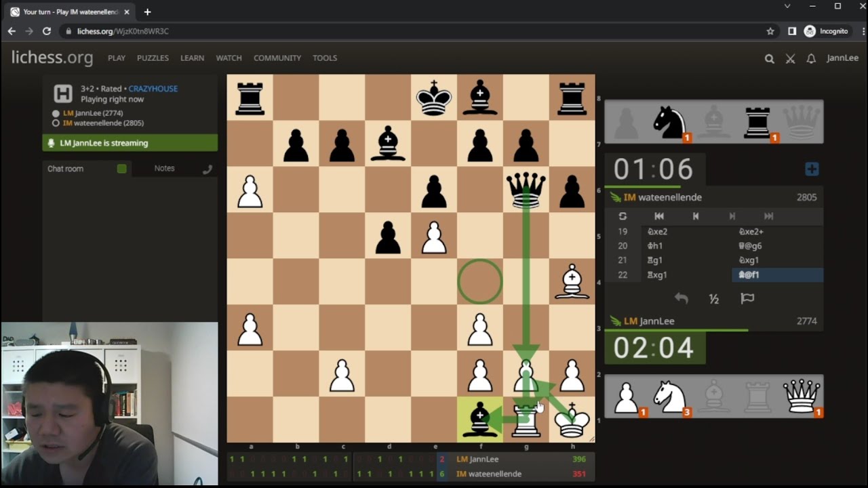Click opponent's pocket black rook
868x488 pixels.
(x=757, y=122)
